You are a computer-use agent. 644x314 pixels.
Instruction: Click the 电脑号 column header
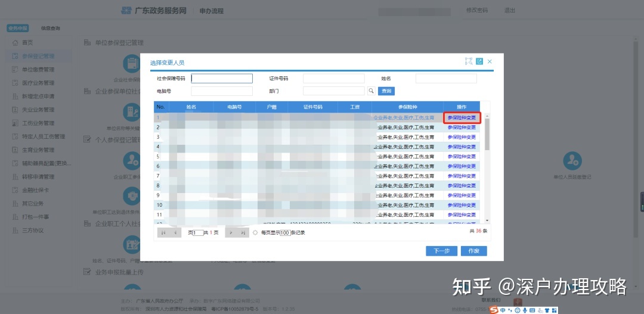point(234,107)
